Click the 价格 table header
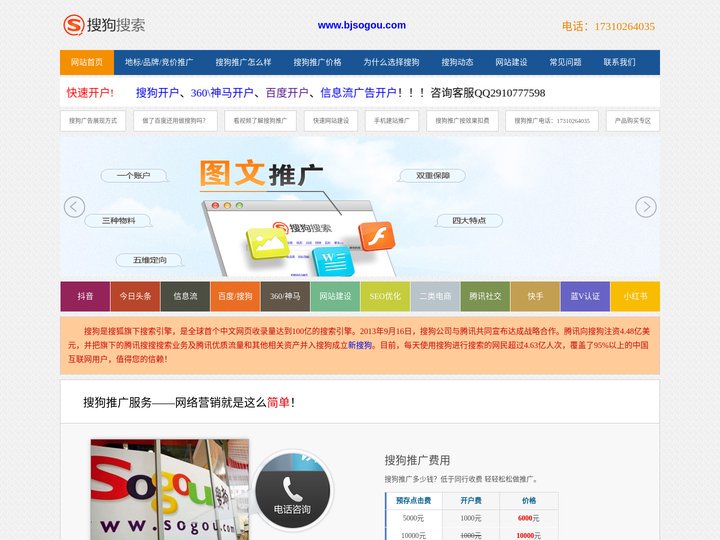 (529, 501)
